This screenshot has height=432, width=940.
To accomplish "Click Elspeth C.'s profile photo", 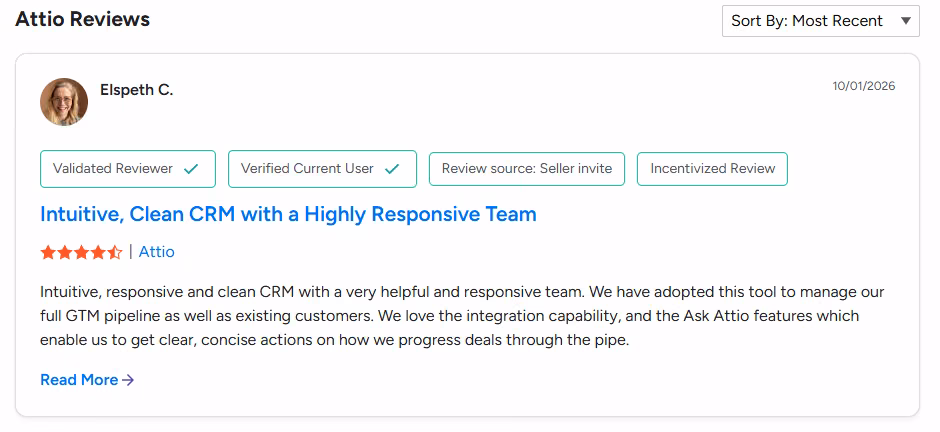I will (x=64, y=102).
